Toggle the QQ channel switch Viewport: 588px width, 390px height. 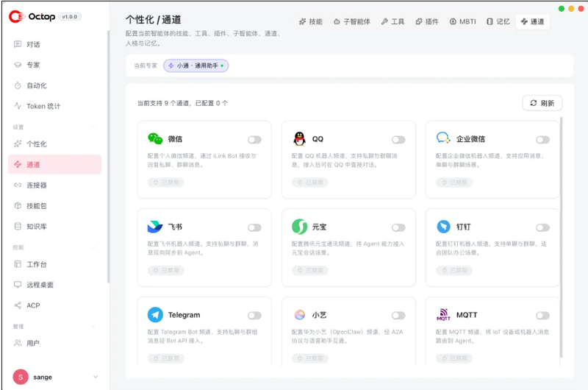398,140
